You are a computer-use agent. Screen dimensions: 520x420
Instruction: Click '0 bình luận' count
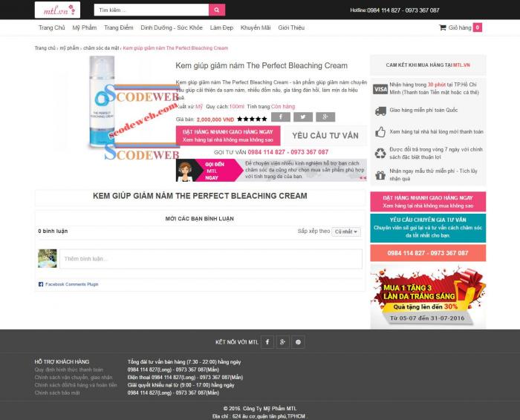pos(53,231)
